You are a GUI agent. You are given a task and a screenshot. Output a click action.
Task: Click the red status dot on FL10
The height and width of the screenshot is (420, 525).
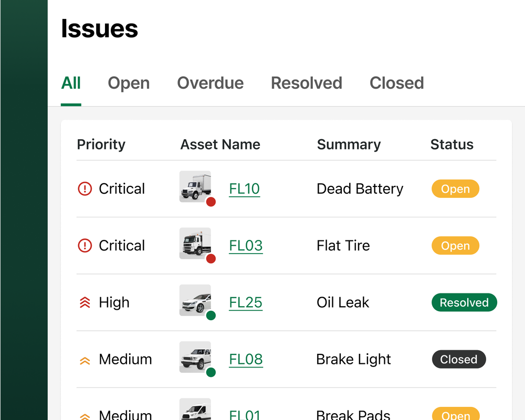pos(211,202)
